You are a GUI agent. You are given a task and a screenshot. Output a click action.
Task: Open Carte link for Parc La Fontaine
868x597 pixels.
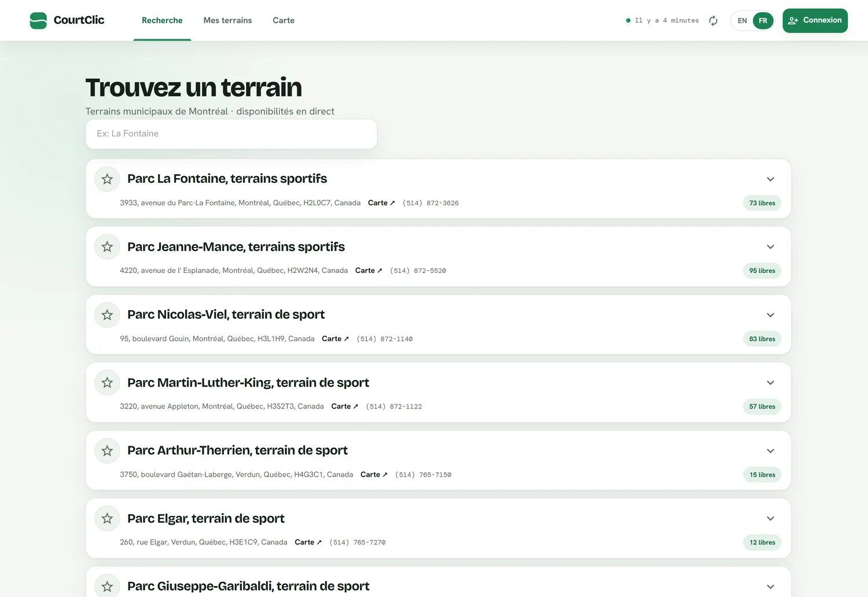381,203
